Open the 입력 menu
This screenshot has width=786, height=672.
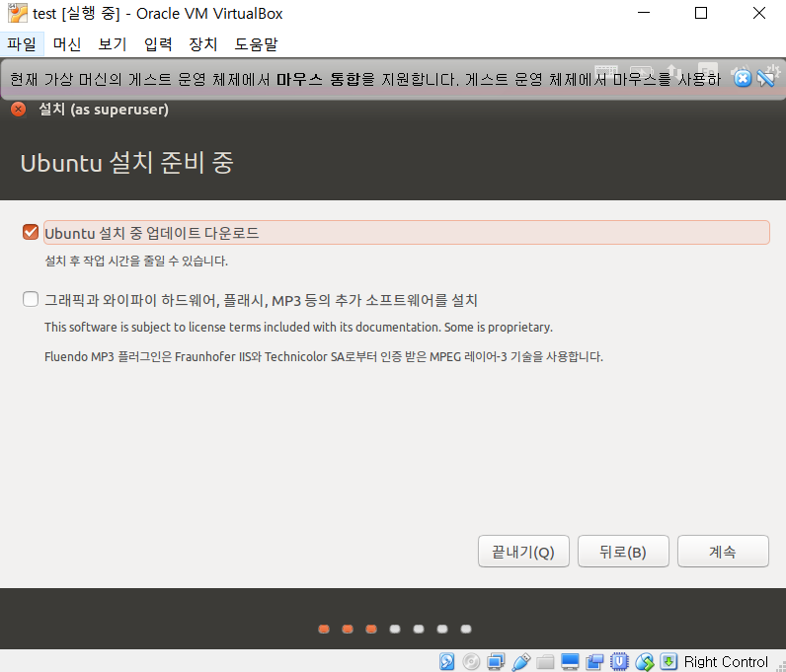click(158, 44)
